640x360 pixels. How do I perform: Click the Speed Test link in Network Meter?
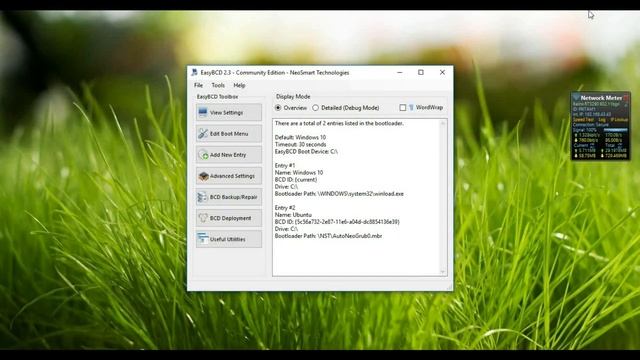coord(583,120)
